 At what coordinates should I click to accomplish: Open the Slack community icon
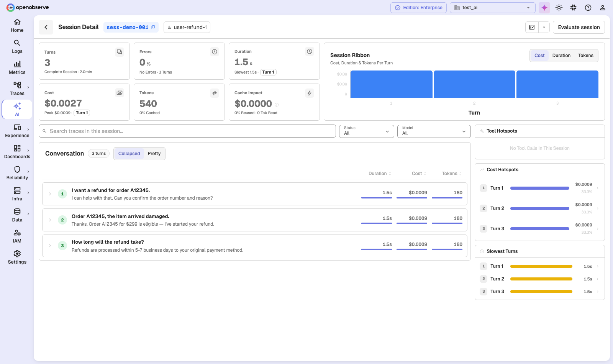(574, 8)
